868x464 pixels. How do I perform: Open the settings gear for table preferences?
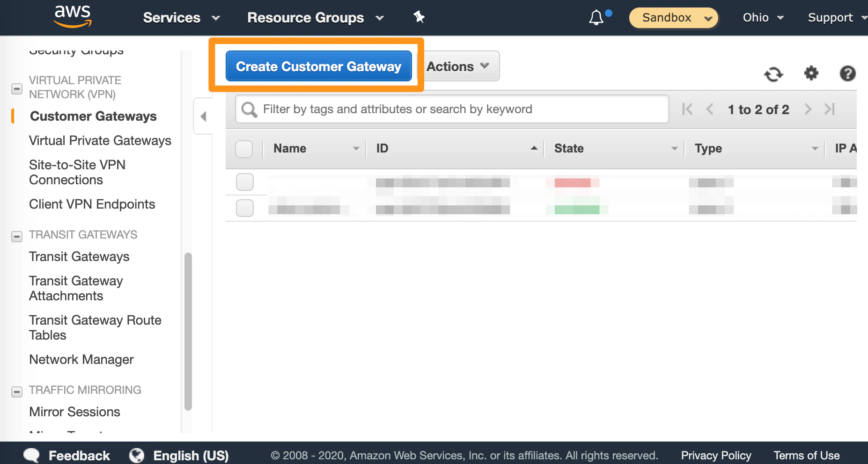(811, 74)
